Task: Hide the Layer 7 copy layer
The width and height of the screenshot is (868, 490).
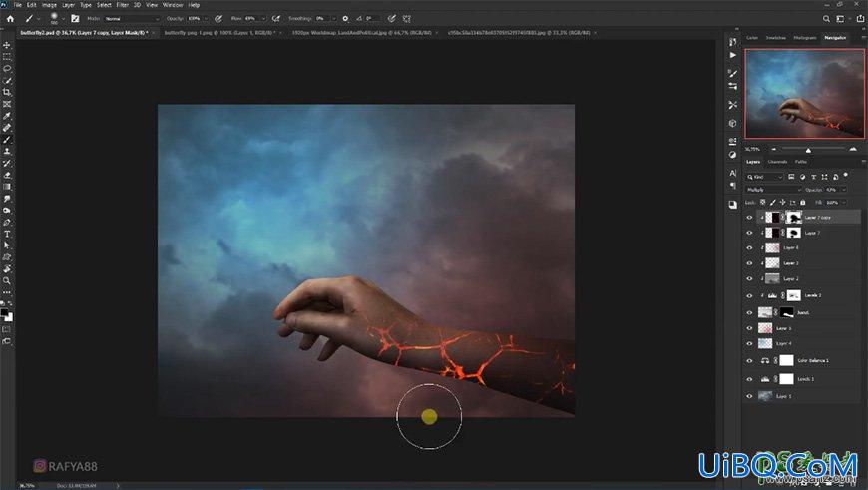Action: coord(749,217)
